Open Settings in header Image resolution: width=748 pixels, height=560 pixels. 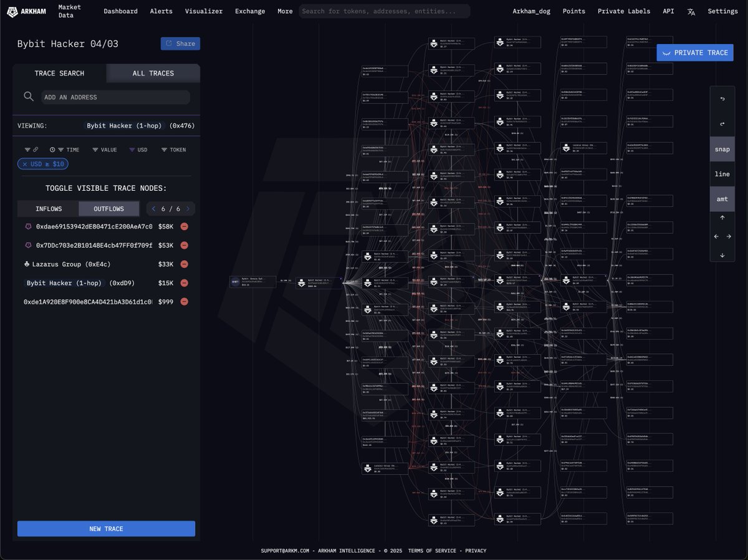click(x=722, y=11)
